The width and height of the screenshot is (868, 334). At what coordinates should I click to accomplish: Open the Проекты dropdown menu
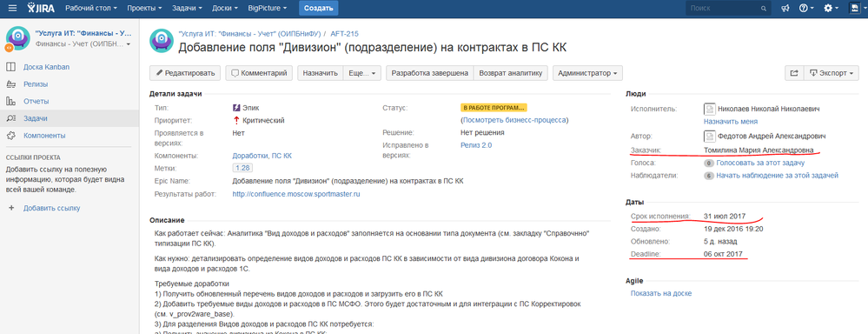pos(144,9)
